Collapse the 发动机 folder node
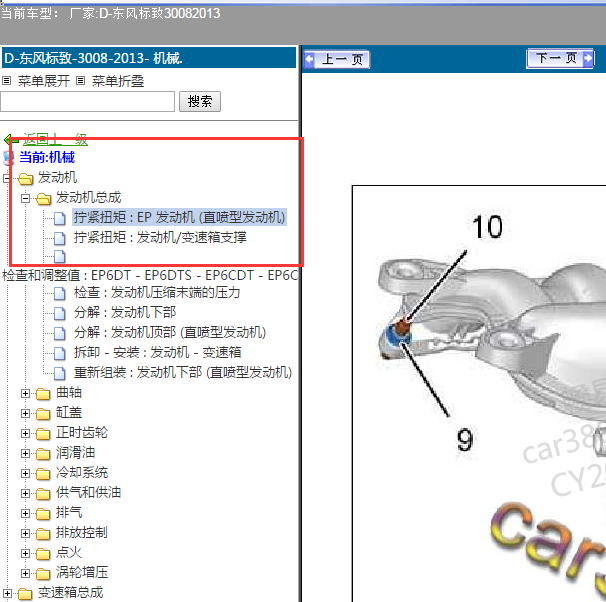Image resolution: width=606 pixels, height=602 pixels. [7, 179]
